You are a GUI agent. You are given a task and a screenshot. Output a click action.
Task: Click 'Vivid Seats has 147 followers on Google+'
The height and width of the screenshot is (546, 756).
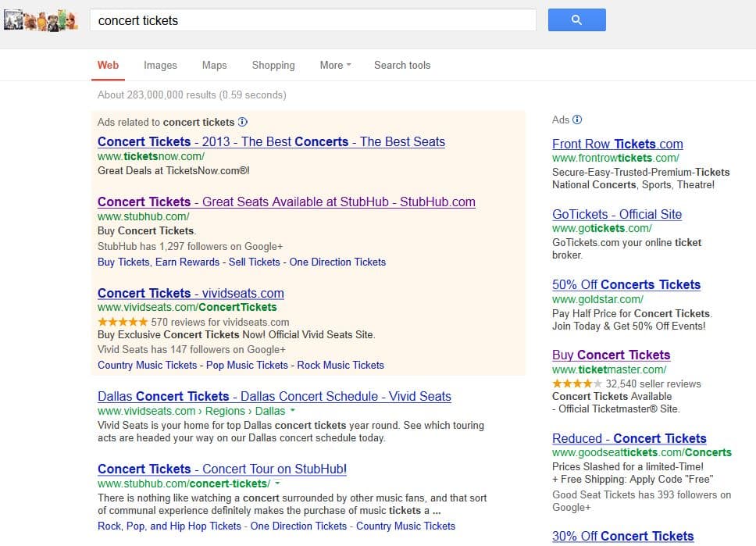coord(191,350)
